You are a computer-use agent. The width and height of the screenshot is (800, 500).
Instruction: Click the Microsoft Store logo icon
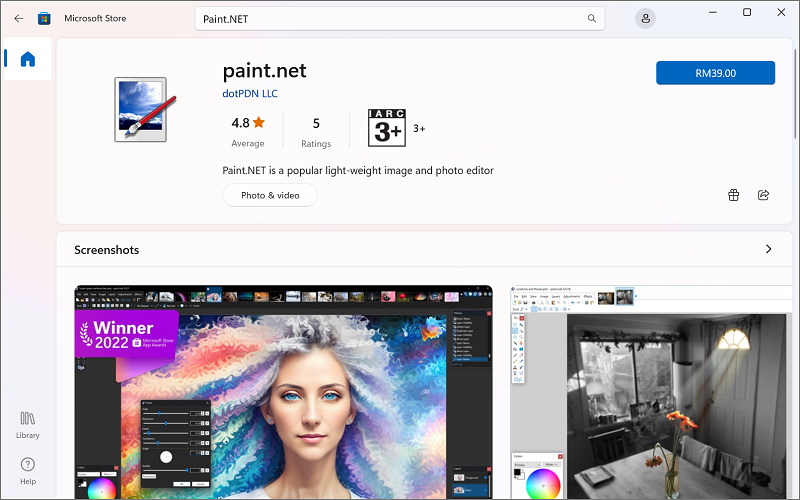coord(44,18)
